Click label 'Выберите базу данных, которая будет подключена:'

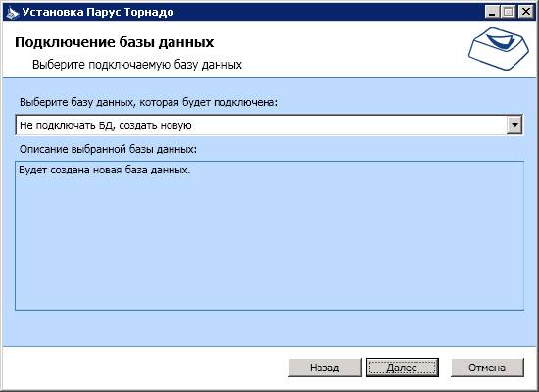coord(149,102)
